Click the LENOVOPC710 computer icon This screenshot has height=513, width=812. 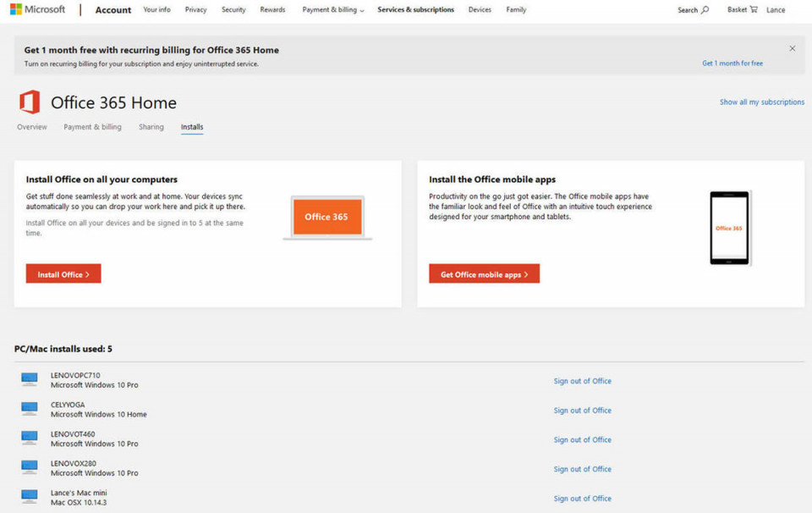(29, 379)
